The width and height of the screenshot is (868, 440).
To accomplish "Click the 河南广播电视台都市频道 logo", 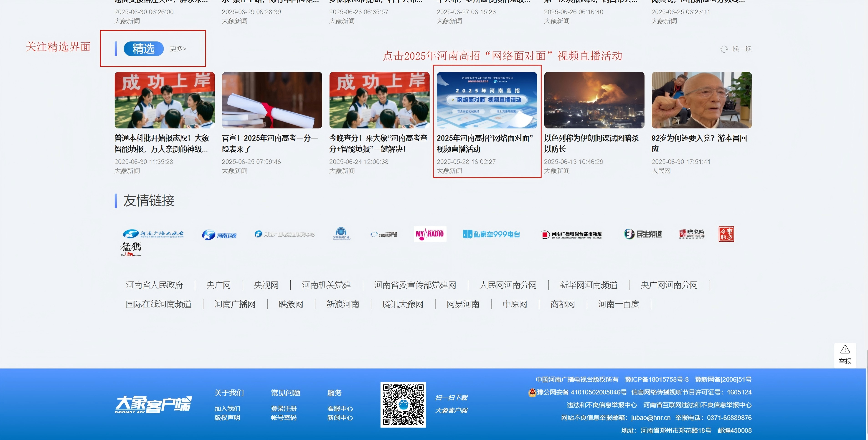I will pyautogui.click(x=571, y=234).
